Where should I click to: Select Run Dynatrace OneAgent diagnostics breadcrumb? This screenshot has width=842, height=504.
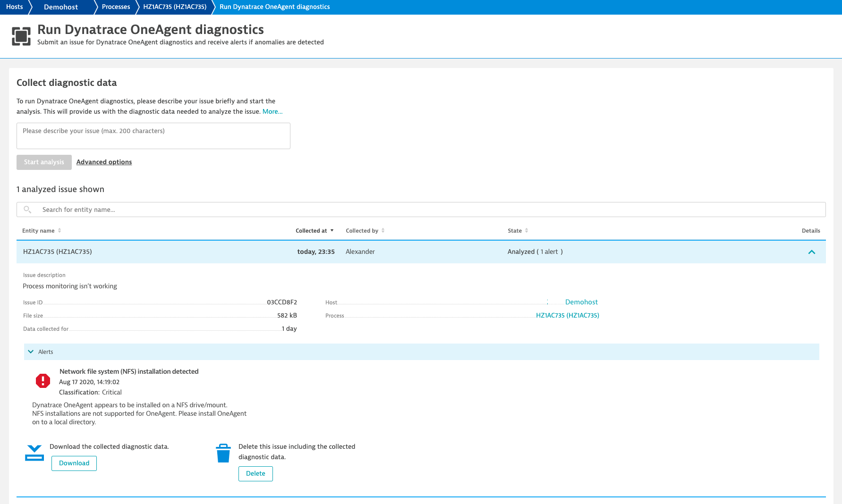pyautogui.click(x=274, y=7)
